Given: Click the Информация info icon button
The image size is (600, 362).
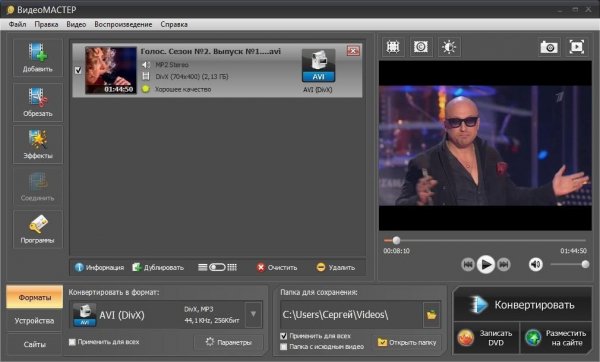Looking at the screenshot, I should click(99, 267).
